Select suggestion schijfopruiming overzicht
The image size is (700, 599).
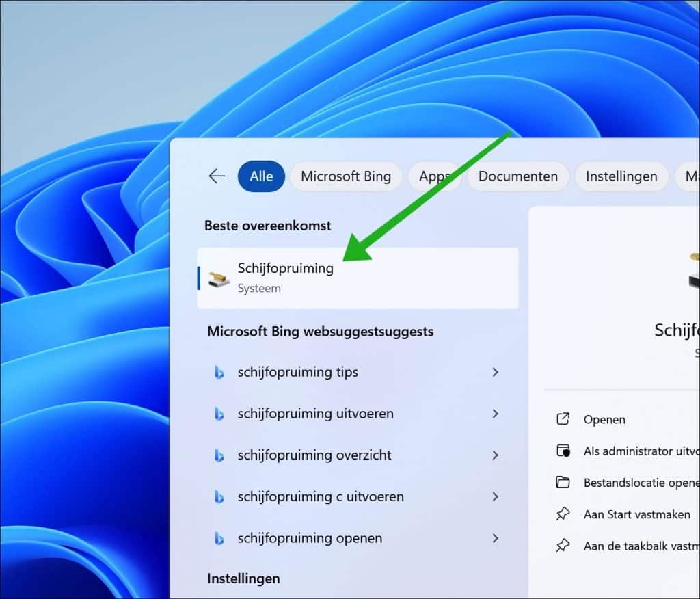(358, 455)
